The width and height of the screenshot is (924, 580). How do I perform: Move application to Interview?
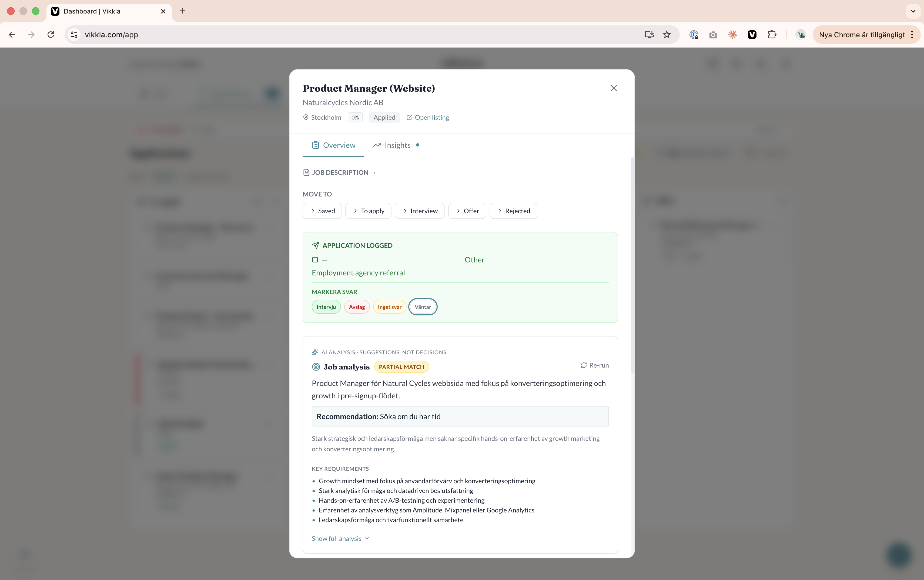(x=419, y=211)
